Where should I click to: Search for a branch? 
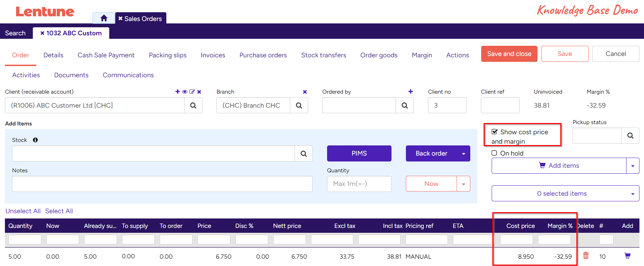[x=299, y=105]
